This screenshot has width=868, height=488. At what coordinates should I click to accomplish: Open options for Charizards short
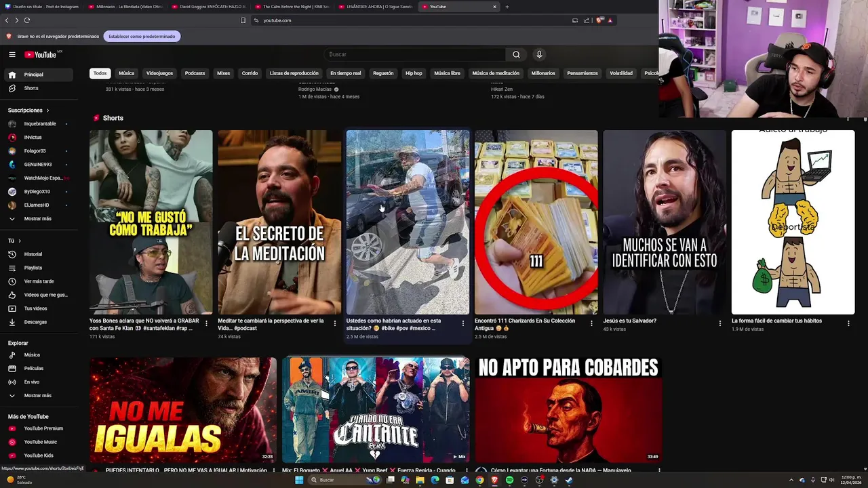click(x=591, y=323)
